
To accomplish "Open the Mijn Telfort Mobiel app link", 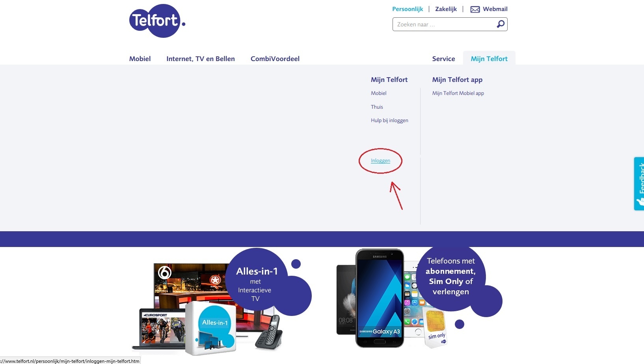I will click(458, 93).
